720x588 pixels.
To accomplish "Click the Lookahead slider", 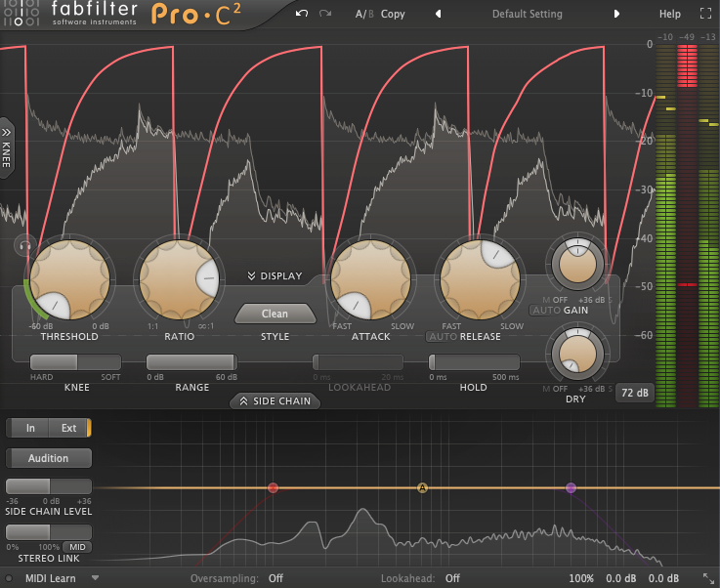I will coord(358,362).
